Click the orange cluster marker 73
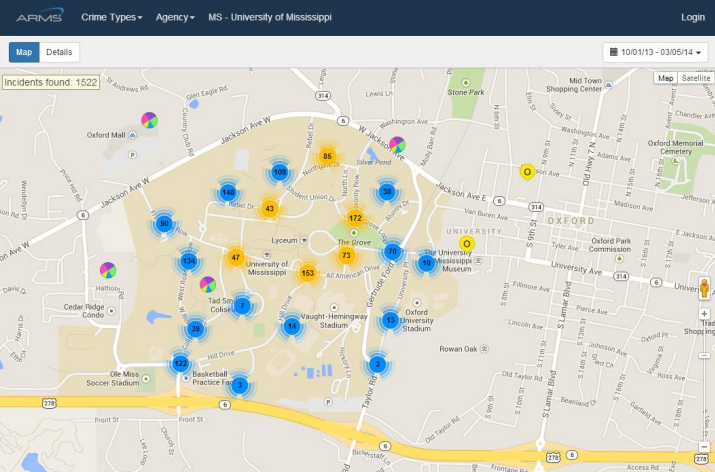 pyautogui.click(x=347, y=255)
